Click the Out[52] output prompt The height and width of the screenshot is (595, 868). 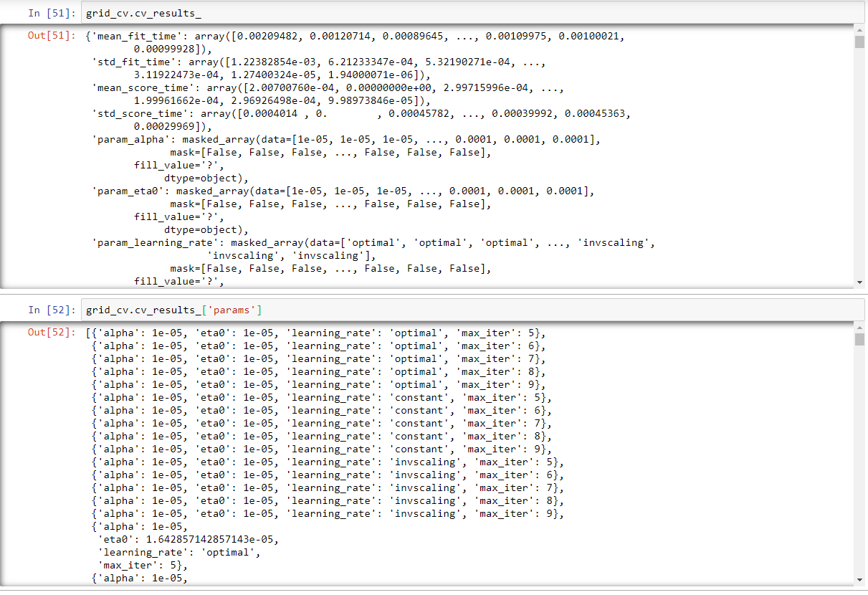52,333
